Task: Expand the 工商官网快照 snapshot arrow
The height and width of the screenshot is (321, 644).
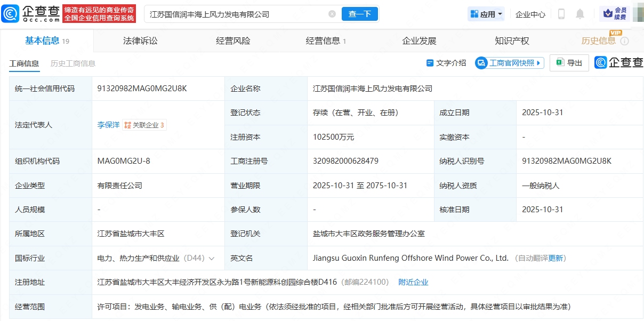Action: click(x=539, y=63)
